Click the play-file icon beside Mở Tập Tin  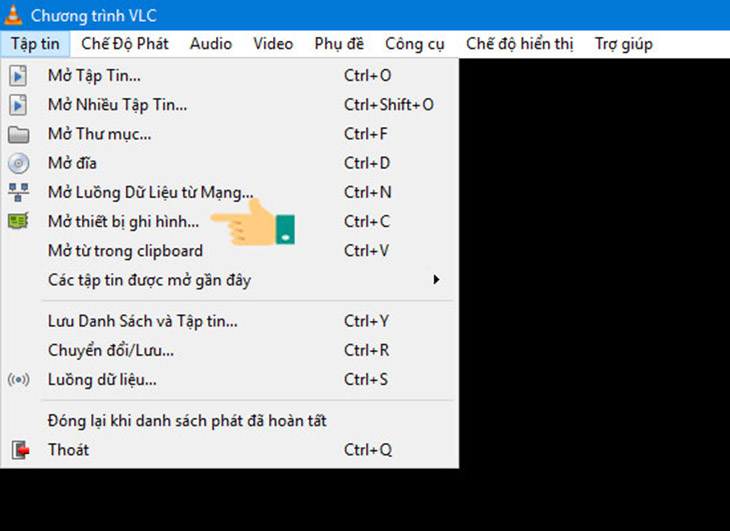18,75
